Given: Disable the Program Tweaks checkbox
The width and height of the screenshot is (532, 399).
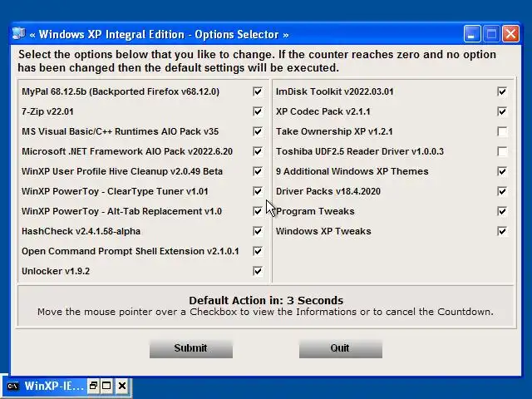Looking at the screenshot, I should (x=502, y=211).
